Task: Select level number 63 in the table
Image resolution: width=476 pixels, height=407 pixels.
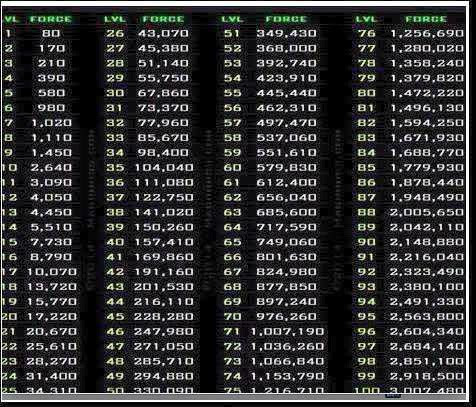Action: point(232,212)
